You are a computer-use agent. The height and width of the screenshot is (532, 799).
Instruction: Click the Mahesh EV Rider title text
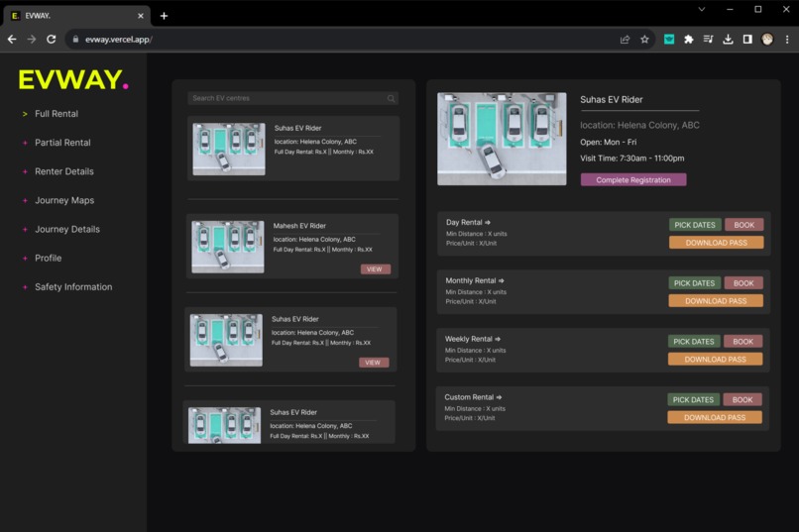(299, 226)
